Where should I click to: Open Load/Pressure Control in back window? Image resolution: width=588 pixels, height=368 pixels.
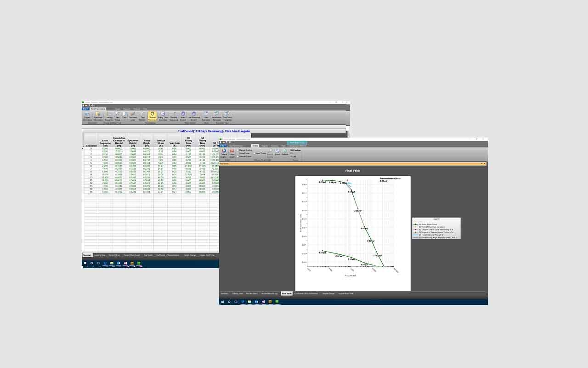pos(193,115)
